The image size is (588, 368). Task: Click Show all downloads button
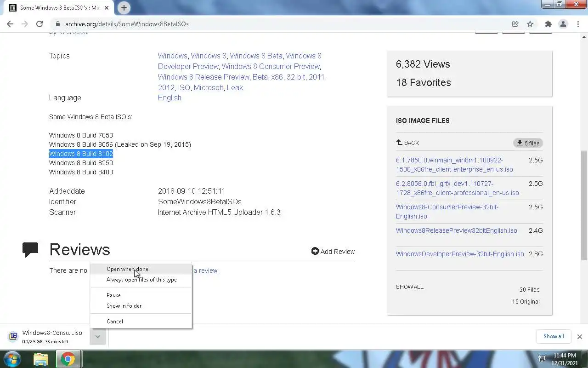(x=554, y=336)
